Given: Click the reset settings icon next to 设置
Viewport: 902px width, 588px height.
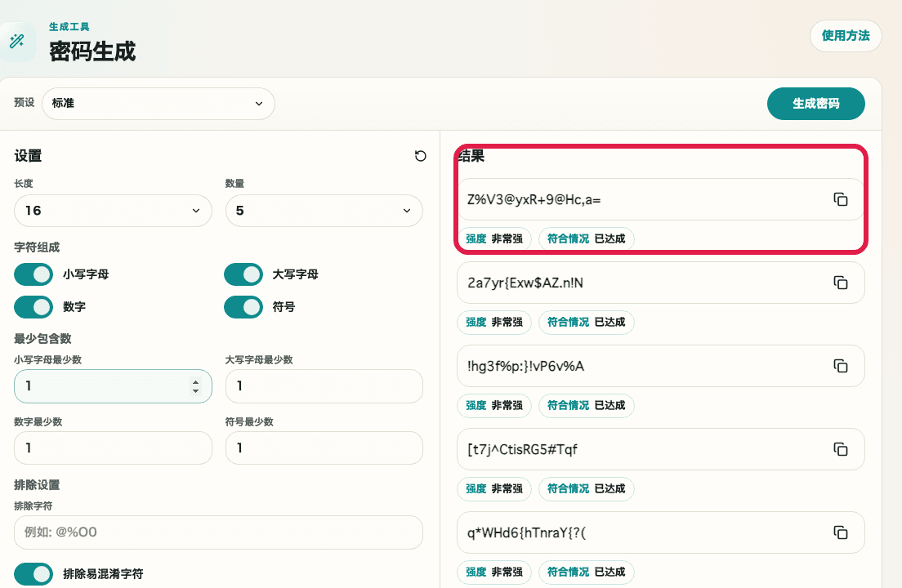Looking at the screenshot, I should pyautogui.click(x=421, y=156).
